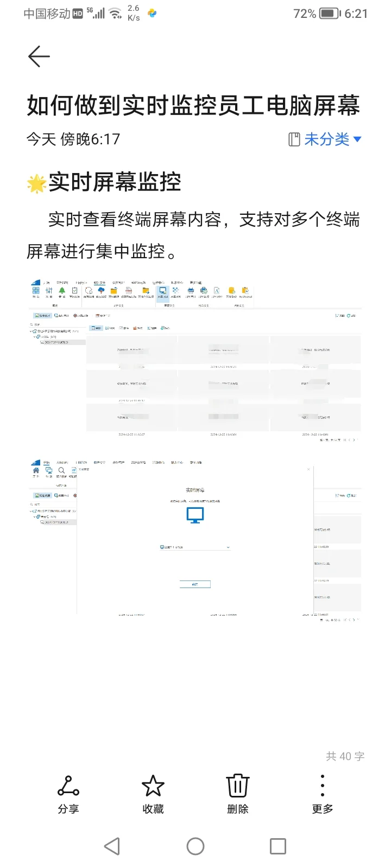
Task: Tap the 共 40 字 word count
Action: pyautogui.click(x=345, y=756)
